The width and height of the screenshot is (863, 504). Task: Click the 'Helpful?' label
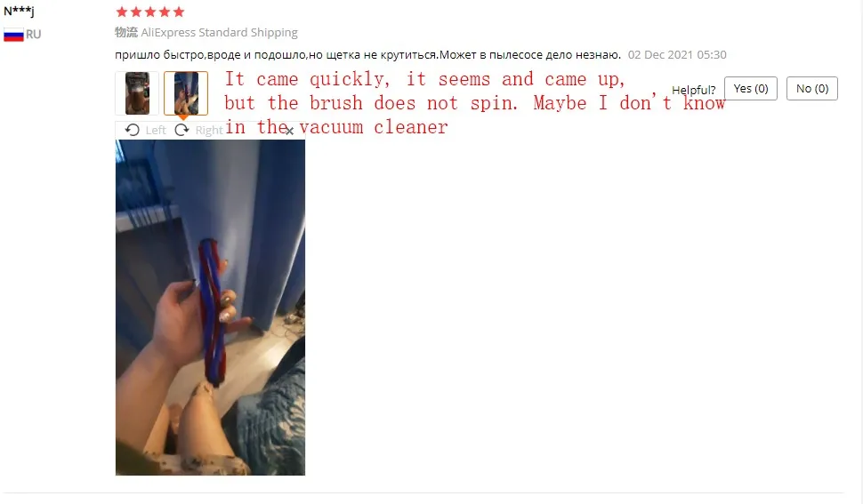693,90
